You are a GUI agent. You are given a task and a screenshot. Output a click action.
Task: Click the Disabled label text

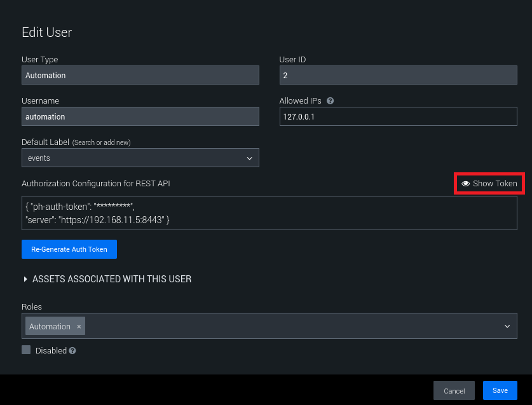[x=51, y=350]
